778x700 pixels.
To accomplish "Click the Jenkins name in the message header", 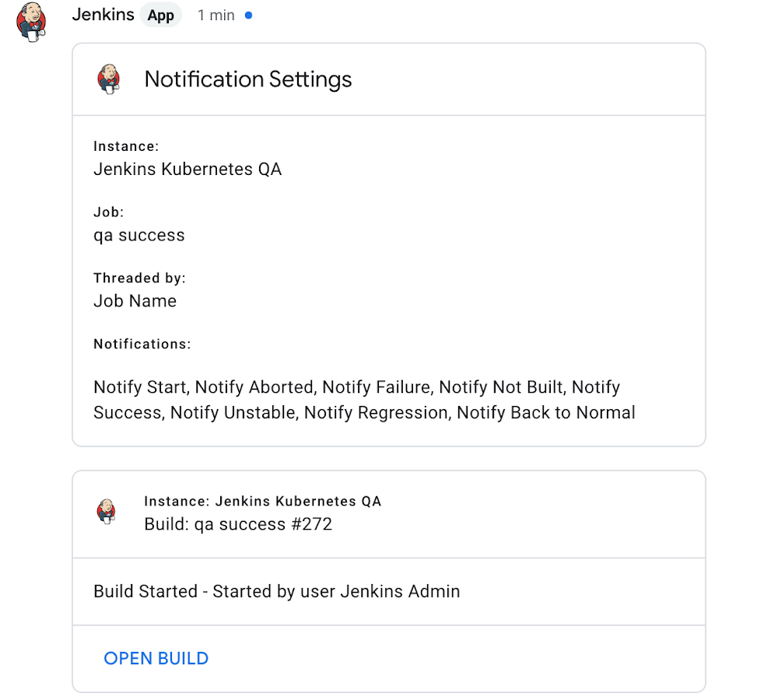I will 103,14.
